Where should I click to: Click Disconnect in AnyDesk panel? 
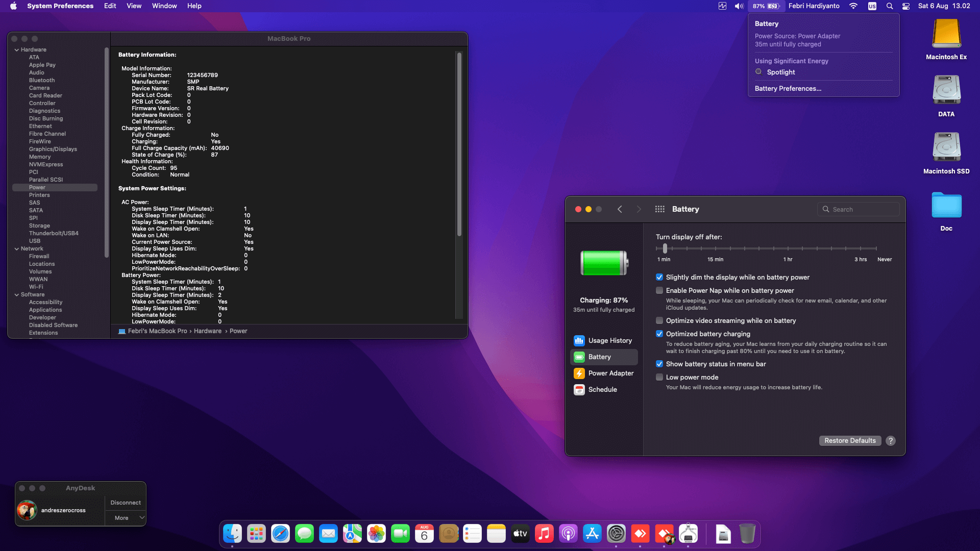[126, 503]
